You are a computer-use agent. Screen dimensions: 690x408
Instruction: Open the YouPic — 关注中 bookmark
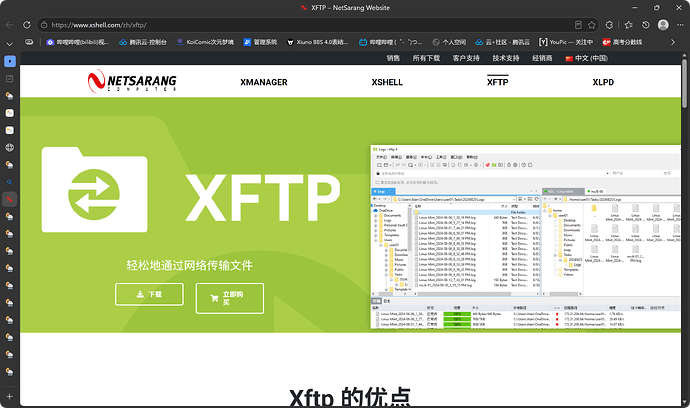[x=566, y=42]
